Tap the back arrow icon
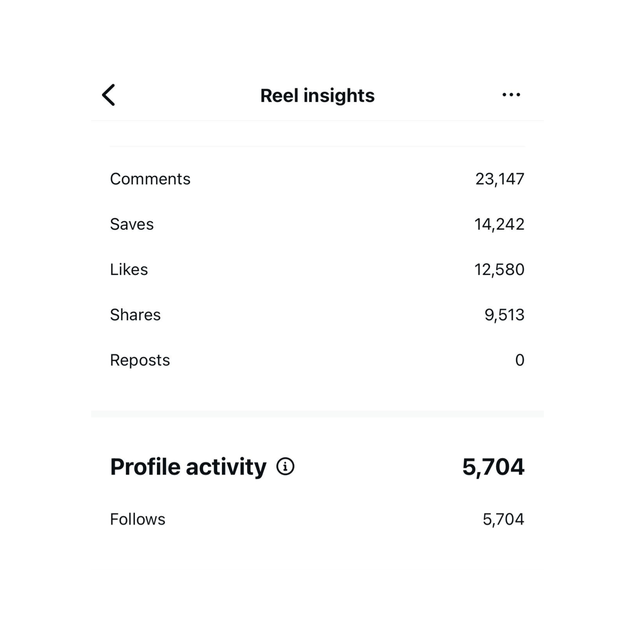Image resolution: width=644 pixels, height=644 pixels. coord(108,95)
